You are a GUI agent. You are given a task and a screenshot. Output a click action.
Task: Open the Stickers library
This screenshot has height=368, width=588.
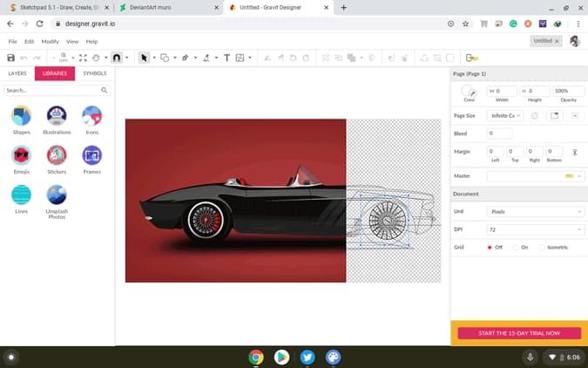[x=57, y=160]
